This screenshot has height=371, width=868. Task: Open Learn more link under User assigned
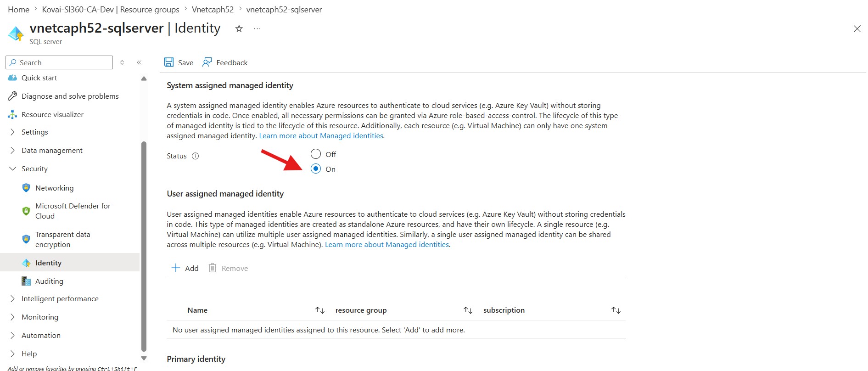[x=387, y=245]
